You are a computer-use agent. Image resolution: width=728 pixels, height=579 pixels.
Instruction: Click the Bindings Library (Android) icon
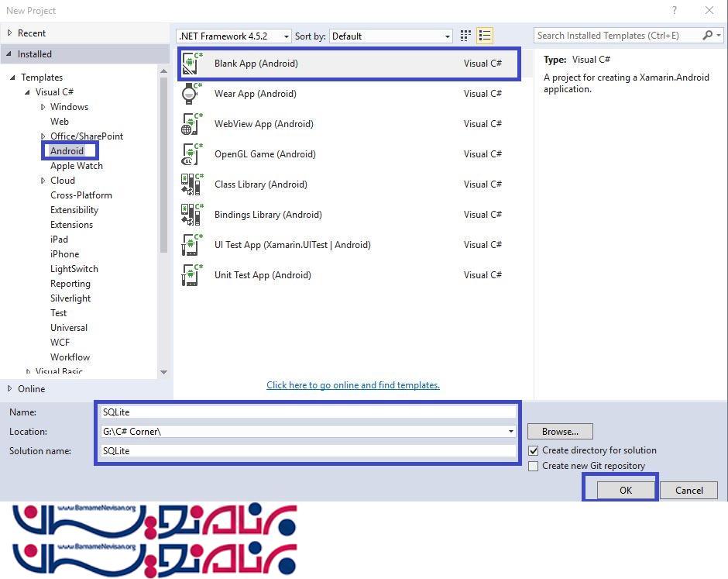(191, 215)
